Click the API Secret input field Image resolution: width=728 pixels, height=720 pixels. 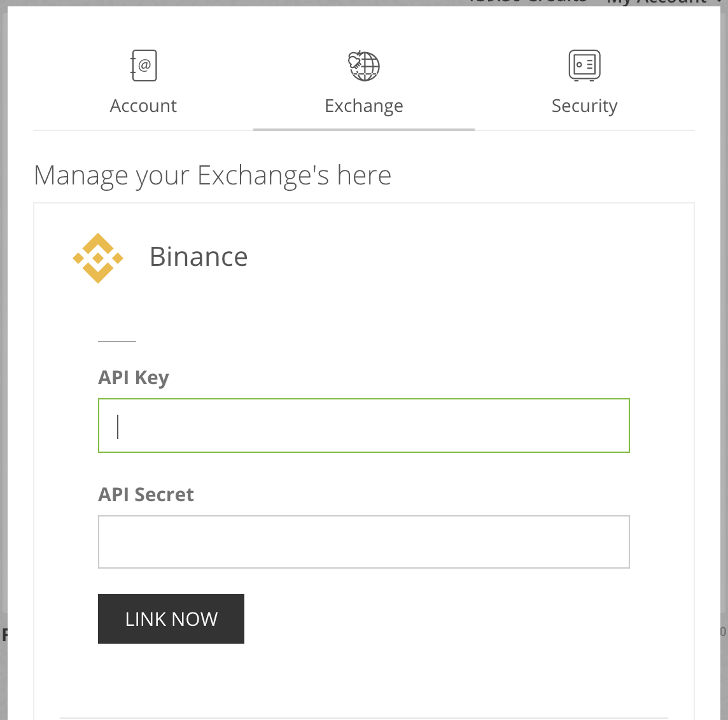(364, 542)
